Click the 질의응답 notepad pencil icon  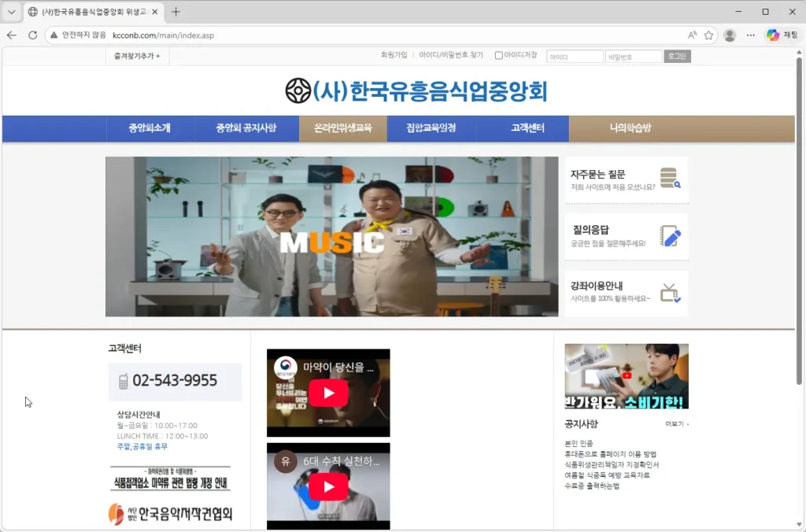[670, 236]
